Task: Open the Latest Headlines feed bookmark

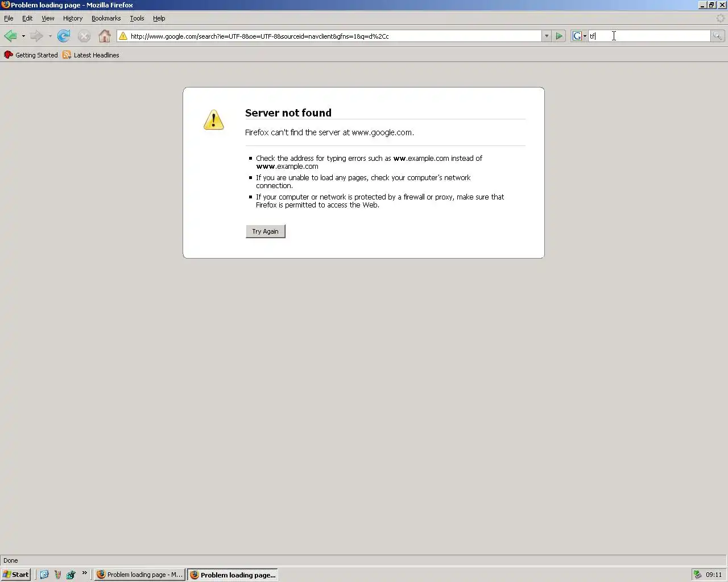Action: point(91,55)
